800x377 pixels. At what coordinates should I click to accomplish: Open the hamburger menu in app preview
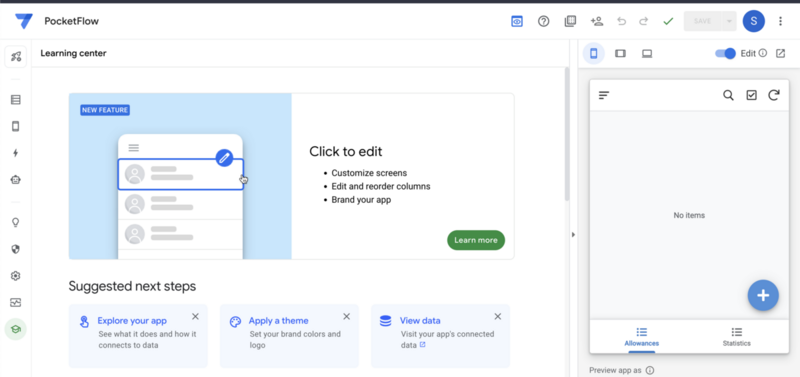click(x=604, y=95)
